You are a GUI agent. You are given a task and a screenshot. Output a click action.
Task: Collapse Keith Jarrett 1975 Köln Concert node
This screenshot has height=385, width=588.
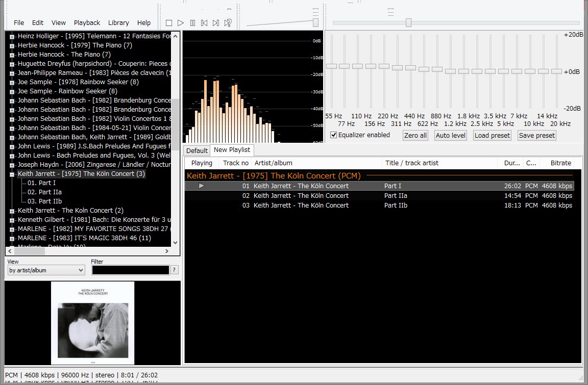click(x=12, y=174)
